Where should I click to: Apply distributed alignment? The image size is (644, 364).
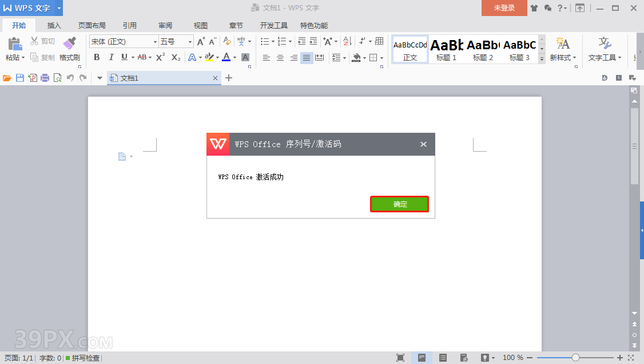320,57
